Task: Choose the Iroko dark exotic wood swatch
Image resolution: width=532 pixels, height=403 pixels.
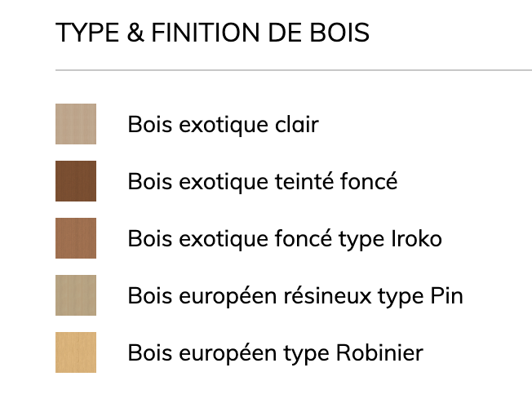Action: click(76, 238)
